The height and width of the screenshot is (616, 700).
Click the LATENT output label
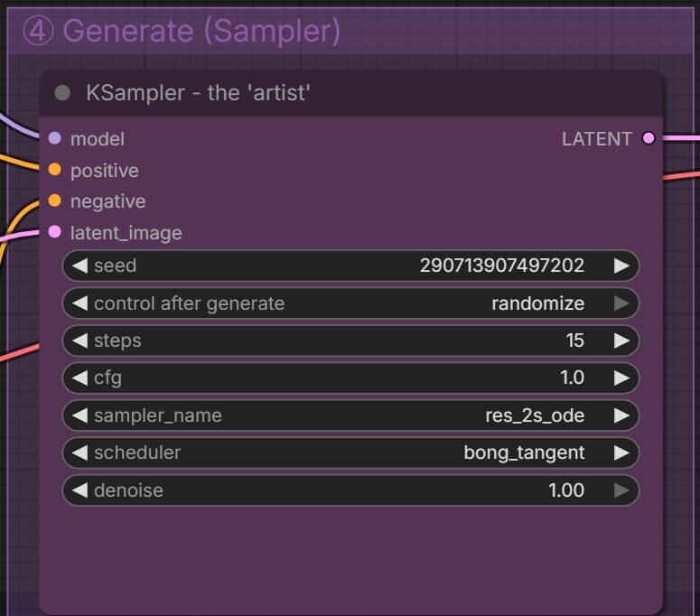597,139
